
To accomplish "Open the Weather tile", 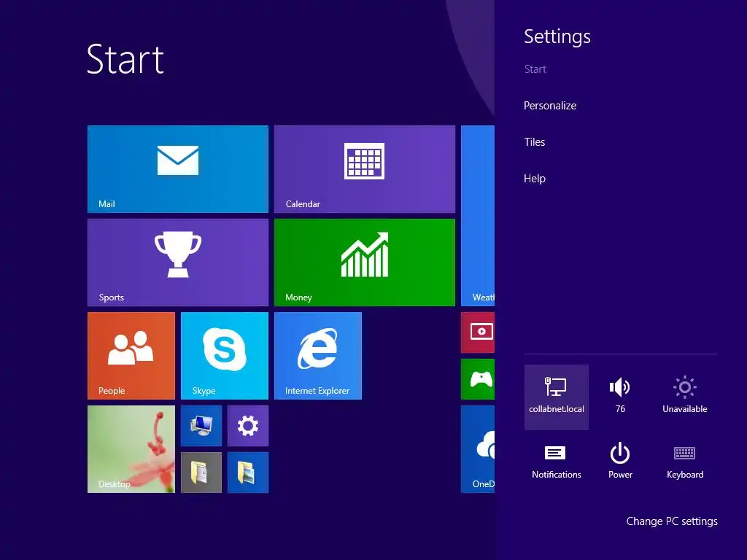I will [478, 216].
